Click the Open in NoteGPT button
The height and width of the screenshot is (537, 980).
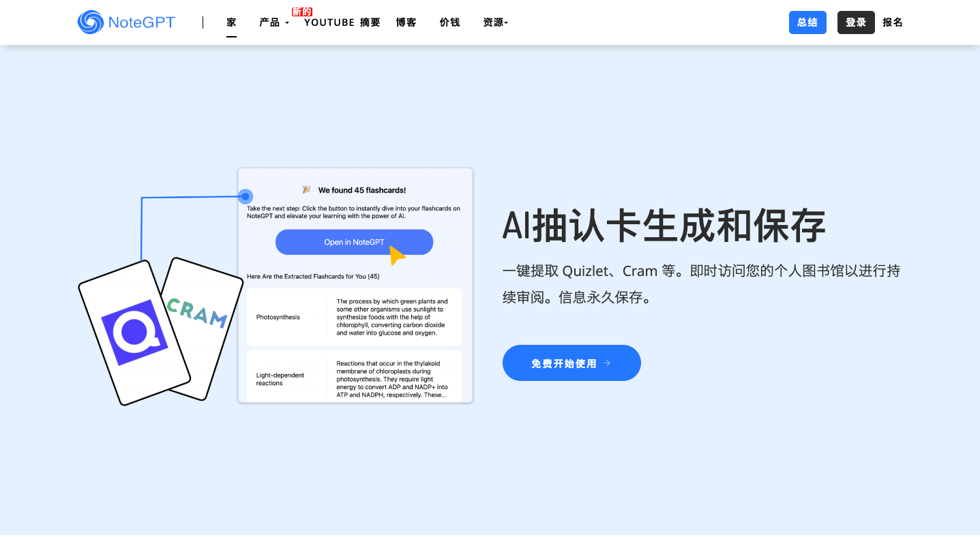click(x=354, y=242)
